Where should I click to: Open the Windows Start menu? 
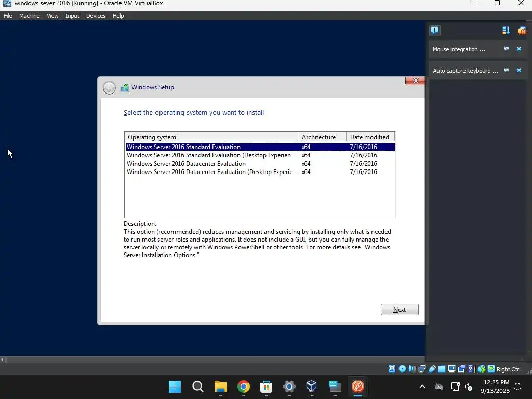click(x=175, y=387)
